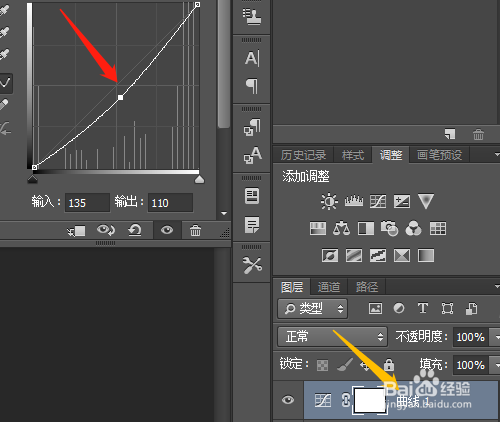
Task: Select the top-right curve endpoint
Action: 197,4
